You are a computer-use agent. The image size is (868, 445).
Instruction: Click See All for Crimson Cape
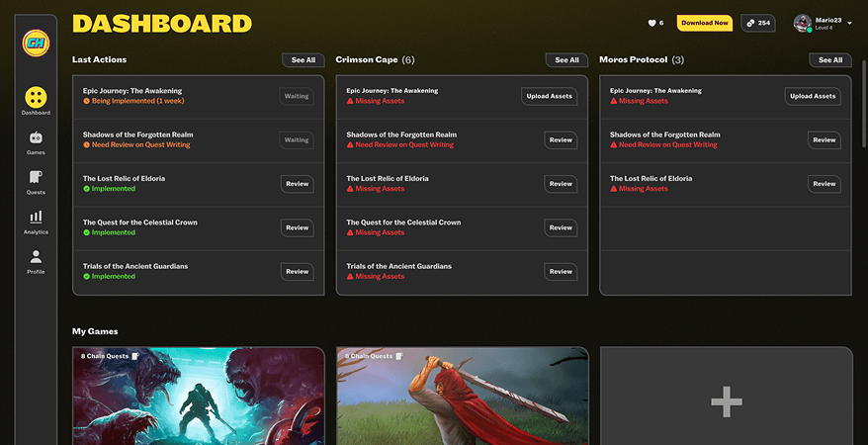[566, 60]
